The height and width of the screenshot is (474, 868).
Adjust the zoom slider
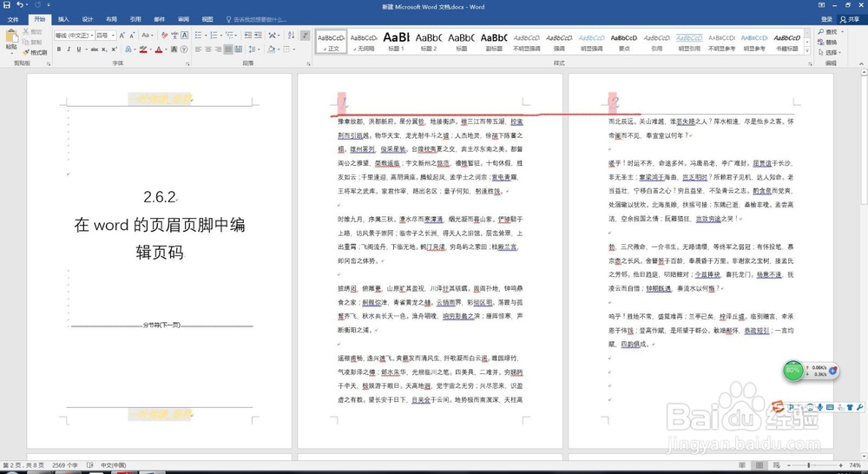click(x=808, y=465)
